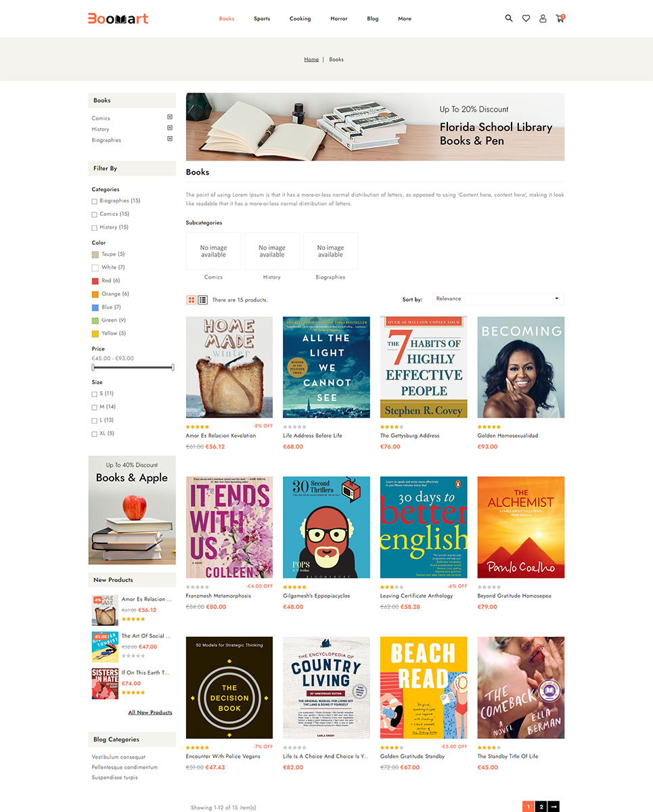The width and height of the screenshot is (653, 812).
Task: Open the shopping cart icon
Action: click(x=560, y=18)
